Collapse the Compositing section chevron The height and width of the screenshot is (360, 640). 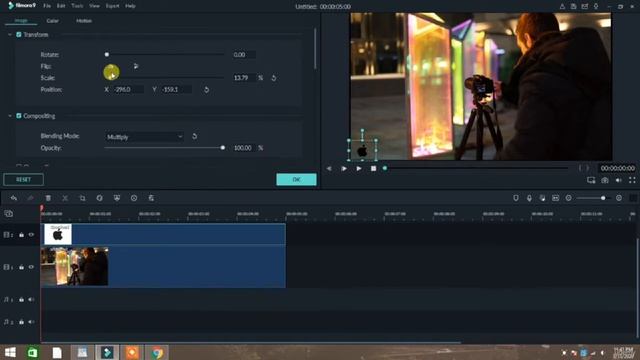(10, 116)
